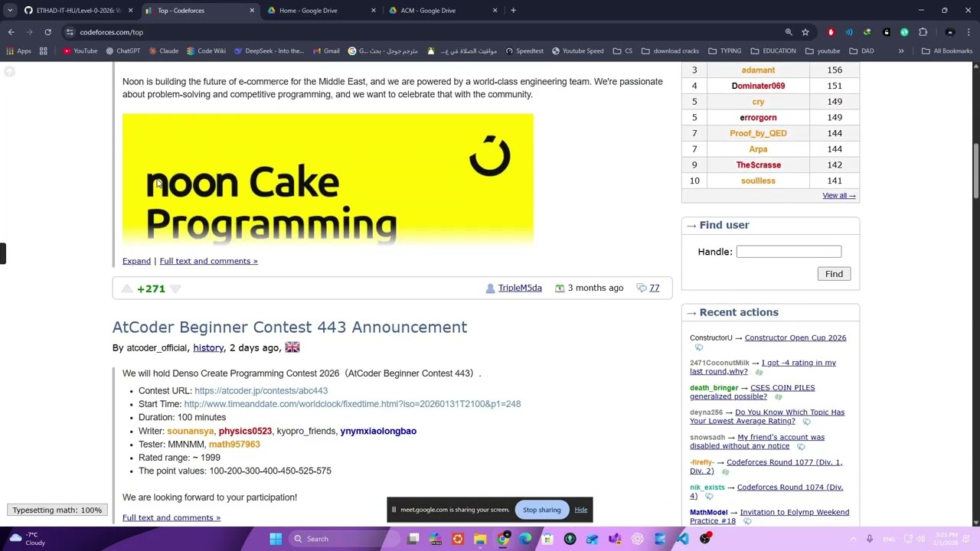Go back using the browser back arrow

click(11, 32)
